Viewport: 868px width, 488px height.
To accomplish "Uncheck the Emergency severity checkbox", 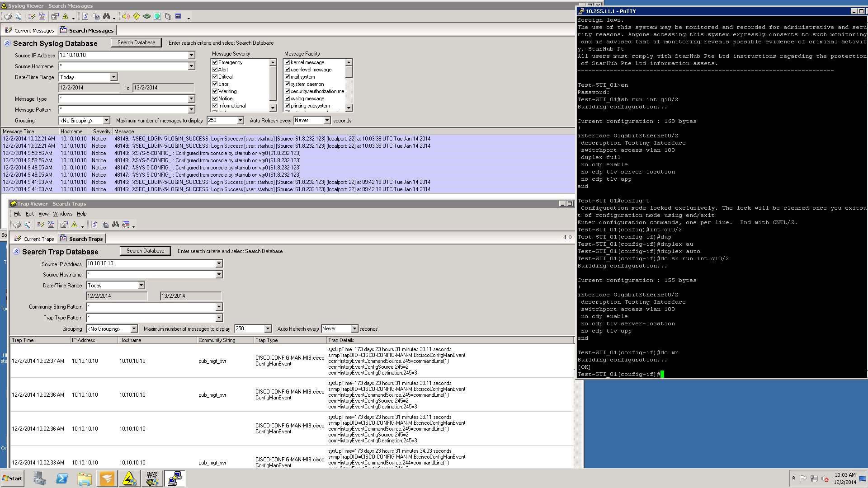I will (x=215, y=62).
